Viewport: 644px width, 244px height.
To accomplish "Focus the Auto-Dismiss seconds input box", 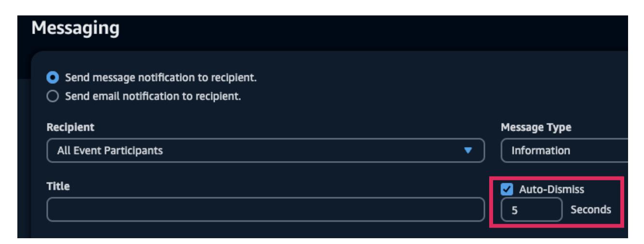I will pyautogui.click(x=531, y=210).
